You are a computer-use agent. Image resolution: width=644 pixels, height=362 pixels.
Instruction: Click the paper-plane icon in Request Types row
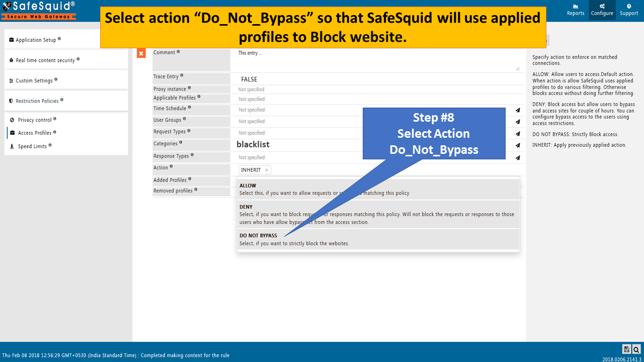pyautogui.click(x=518, y=134)
